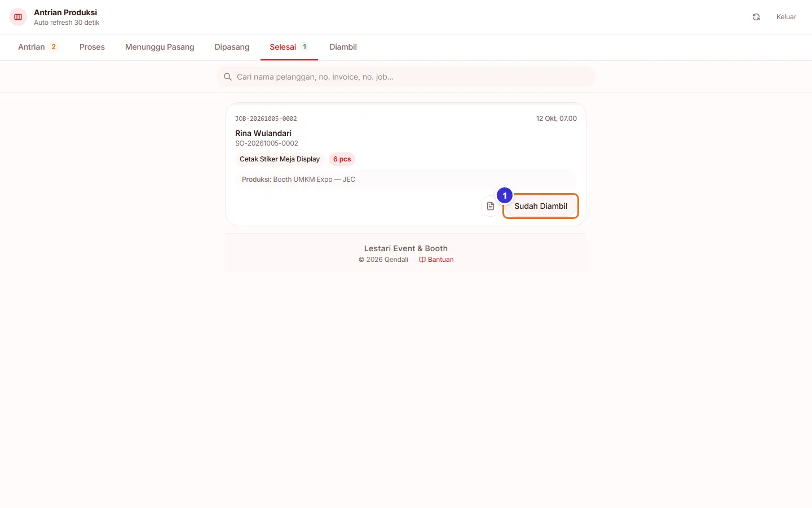Click the search magnifier icon

click(x=228, y=77)
